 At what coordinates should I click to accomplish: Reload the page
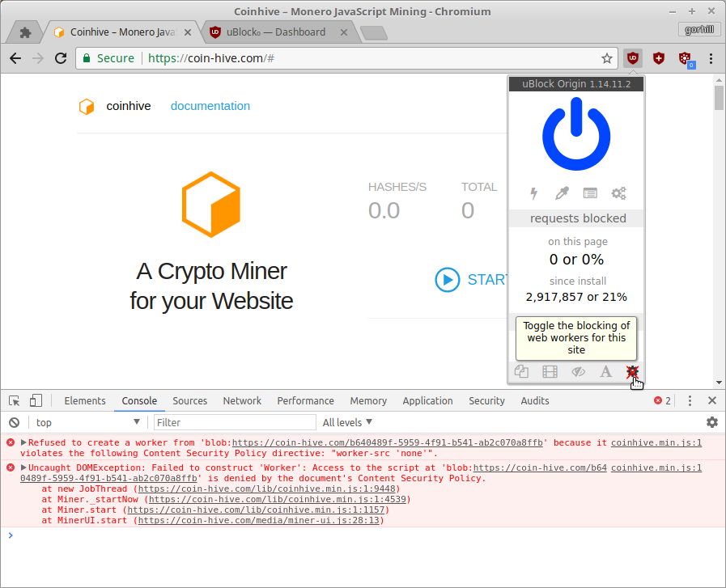(61, 58)
